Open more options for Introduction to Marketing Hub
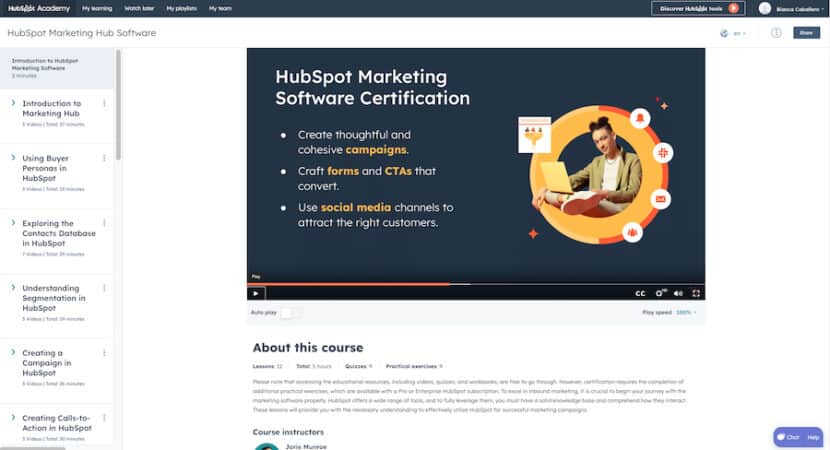Image resolution: width=830 pixels, height=450 pixels. click(x=104, y=103)
